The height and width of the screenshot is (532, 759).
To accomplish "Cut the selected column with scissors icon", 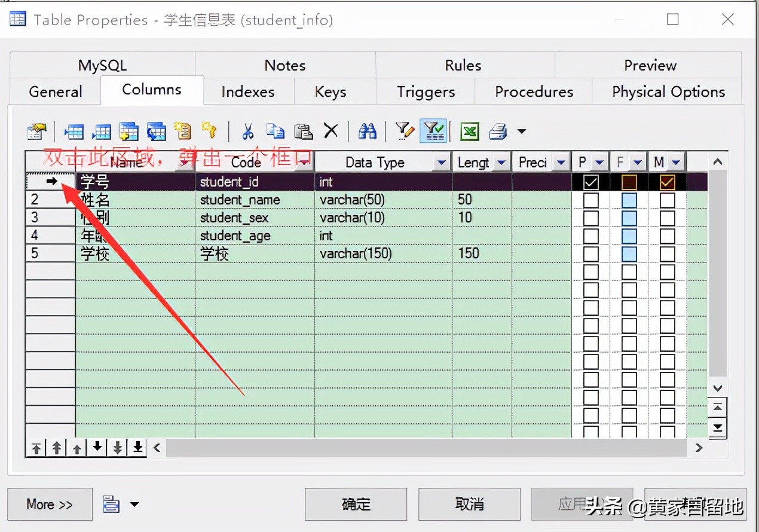I will click(x=247, y=131).
